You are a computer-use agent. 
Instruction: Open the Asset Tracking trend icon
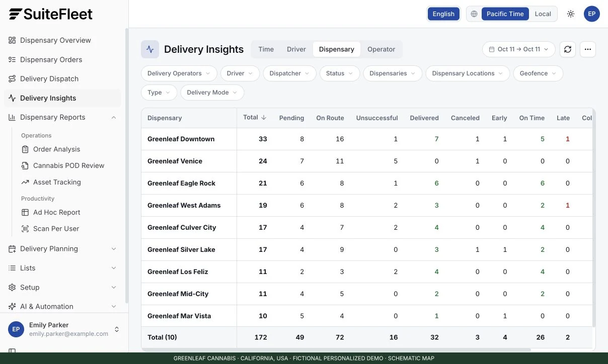pyautogui.click(x=25, y=182)
